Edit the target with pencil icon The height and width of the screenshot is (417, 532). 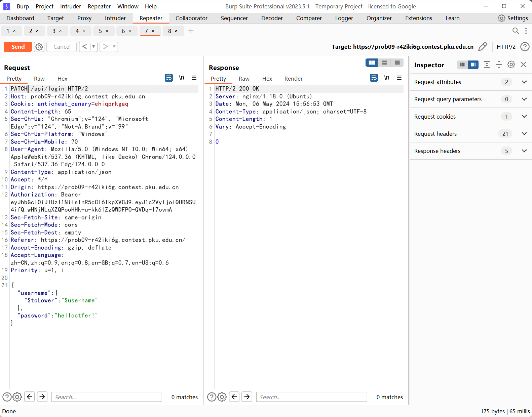(x=483, y=47)
